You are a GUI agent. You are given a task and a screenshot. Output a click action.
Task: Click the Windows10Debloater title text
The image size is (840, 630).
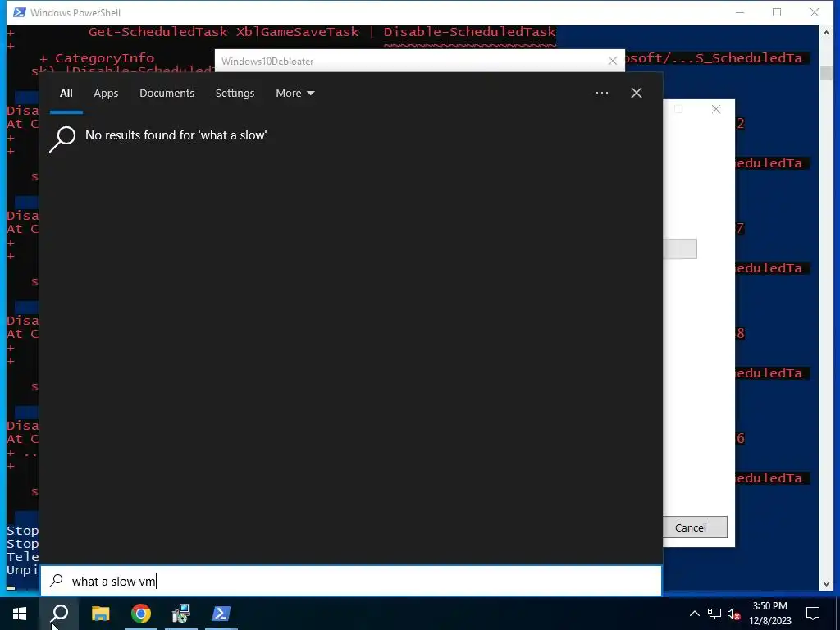point(267,61)
